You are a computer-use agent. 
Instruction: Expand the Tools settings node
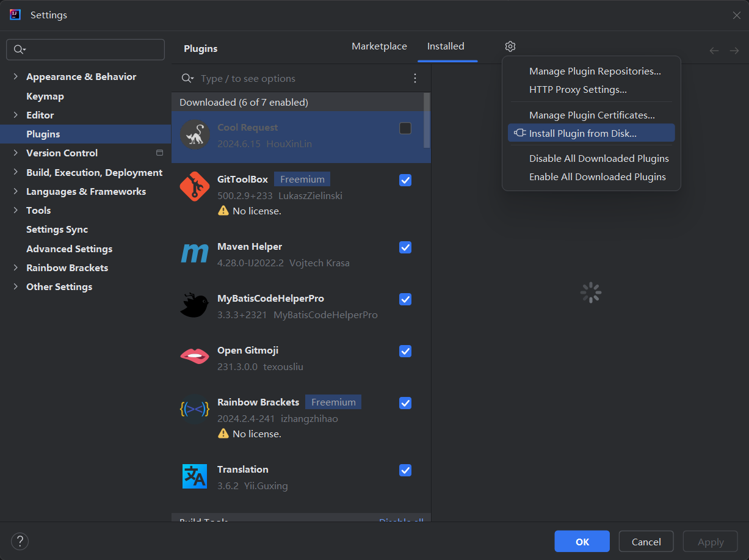click(16, 210)
